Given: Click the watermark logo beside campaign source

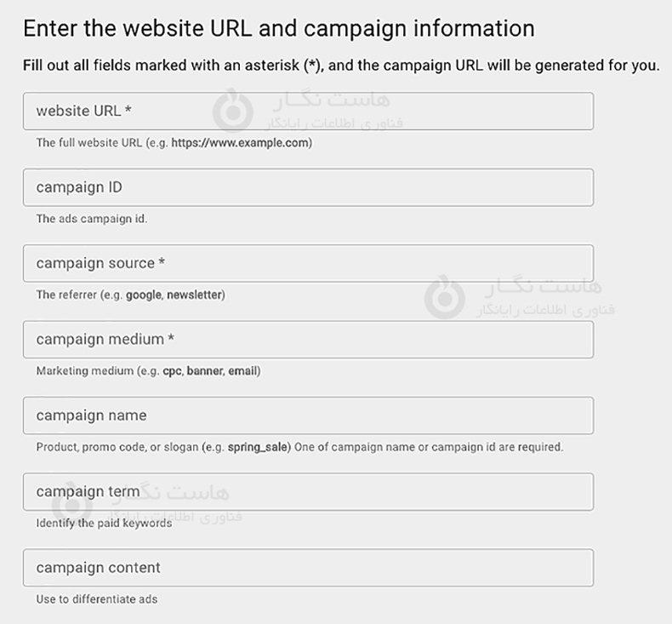Looking at the screenshot, I should click(444, 295).
